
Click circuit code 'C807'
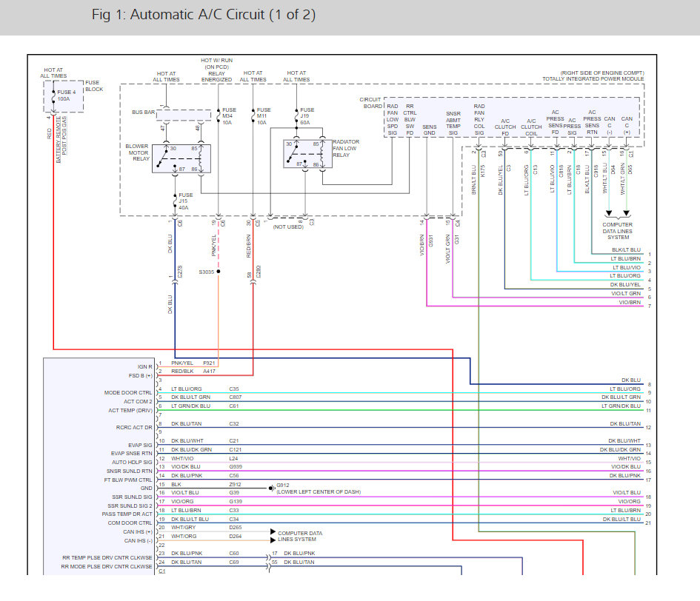[236, 397]
